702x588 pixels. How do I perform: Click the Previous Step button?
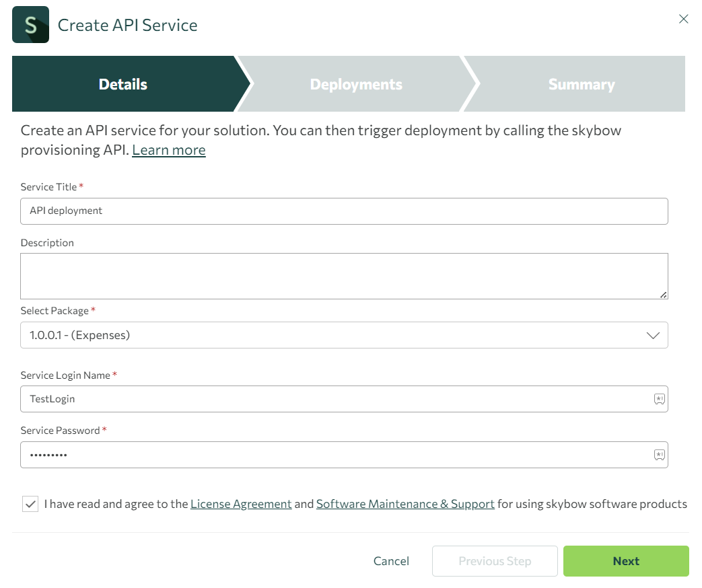[x=495, y=560]
